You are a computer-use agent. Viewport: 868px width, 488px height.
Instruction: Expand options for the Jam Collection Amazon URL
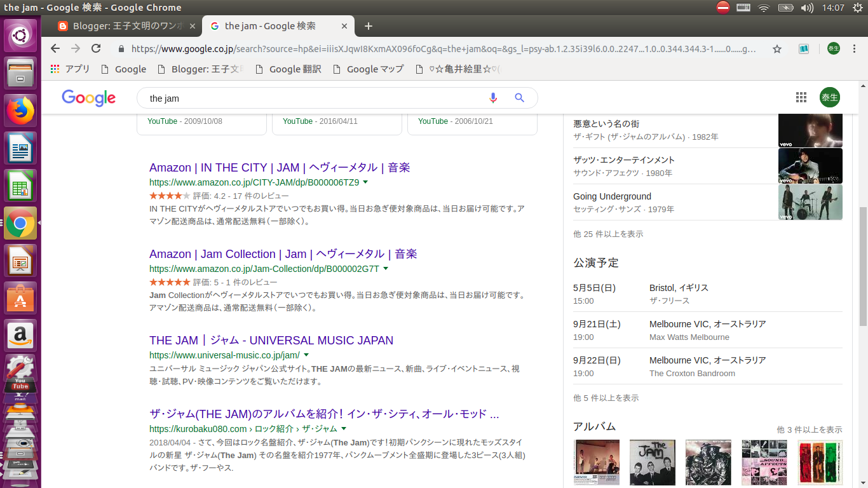(386, 269)
